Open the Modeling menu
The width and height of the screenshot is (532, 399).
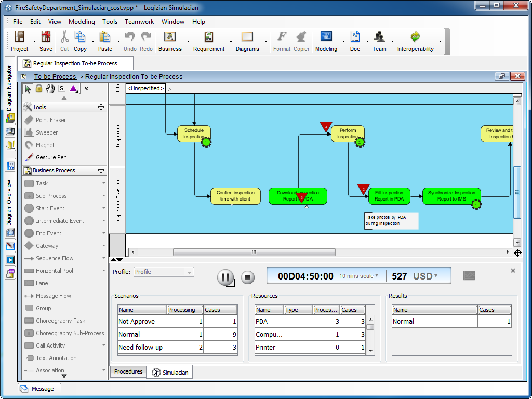(82, 22)
